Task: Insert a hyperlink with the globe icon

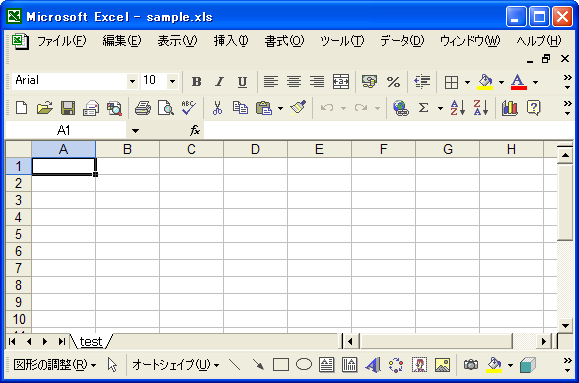Action: coord(401,108)
